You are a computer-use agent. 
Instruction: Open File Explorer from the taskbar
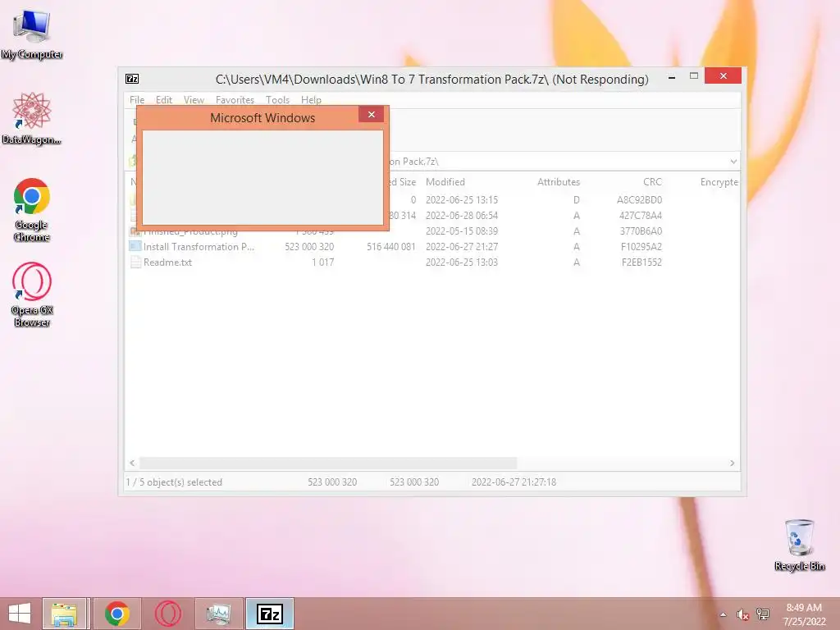pos(64,614)
